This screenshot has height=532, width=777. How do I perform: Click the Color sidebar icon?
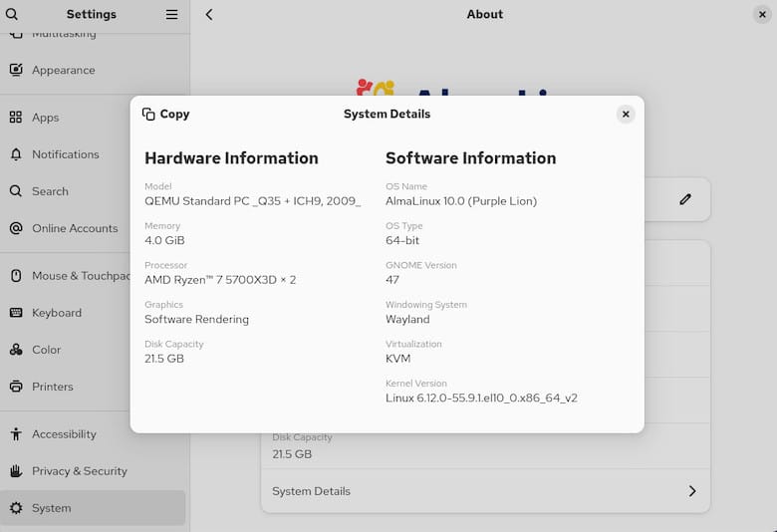(x=16, y=350)
